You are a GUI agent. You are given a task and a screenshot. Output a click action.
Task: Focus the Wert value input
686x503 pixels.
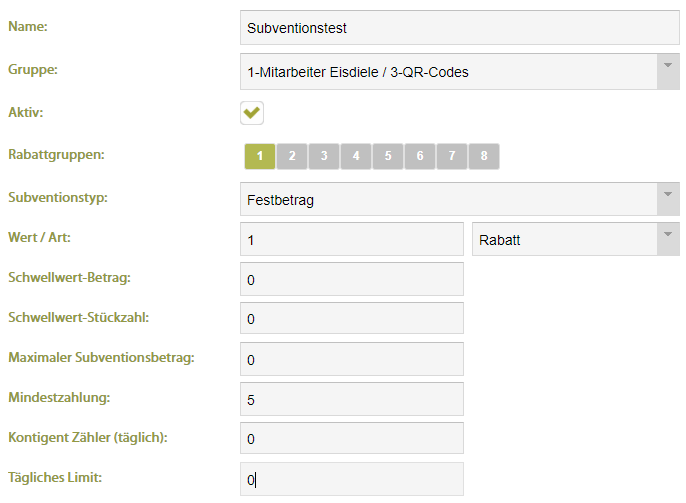pyautogui.click(x=352, y=239)
